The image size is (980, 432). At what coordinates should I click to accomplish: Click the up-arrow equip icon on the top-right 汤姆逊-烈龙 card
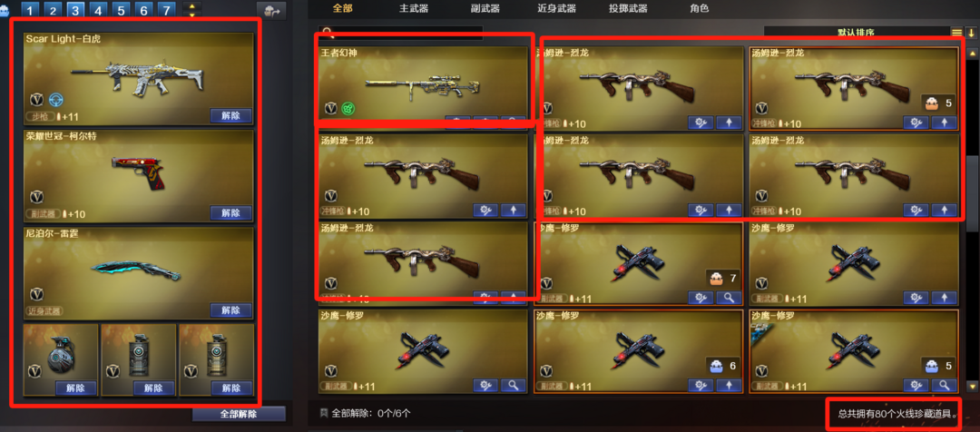944,123
